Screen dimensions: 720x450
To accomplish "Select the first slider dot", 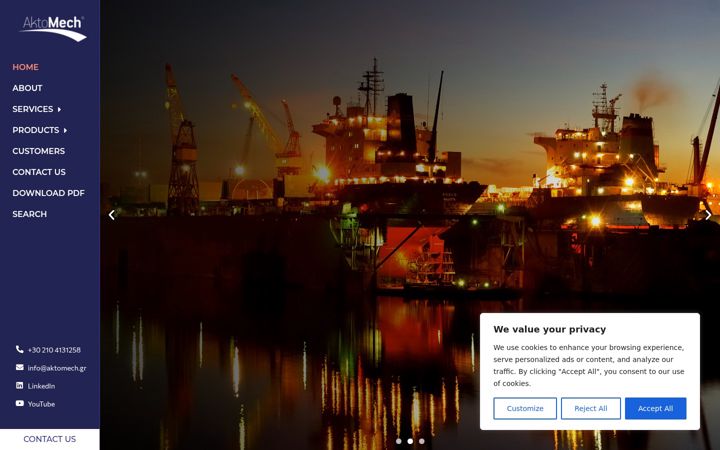I will 399,441.
